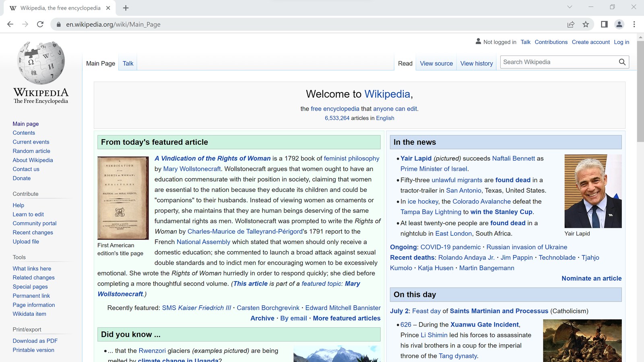Open the Community portal link
The height and width of the screenshot is (362, 644).
pos(35,223)
